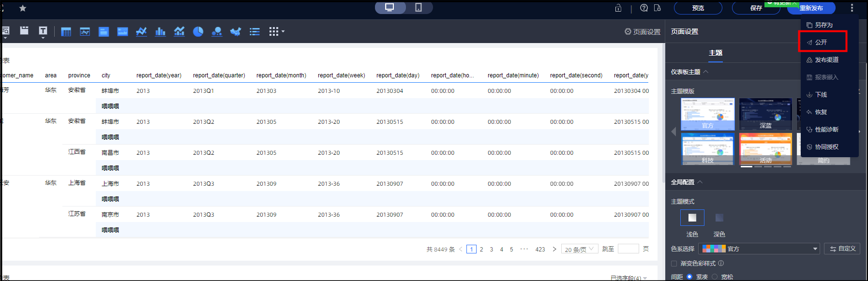Insert a pie chart from toolbar
868x281 pixels.
(198, 32)
